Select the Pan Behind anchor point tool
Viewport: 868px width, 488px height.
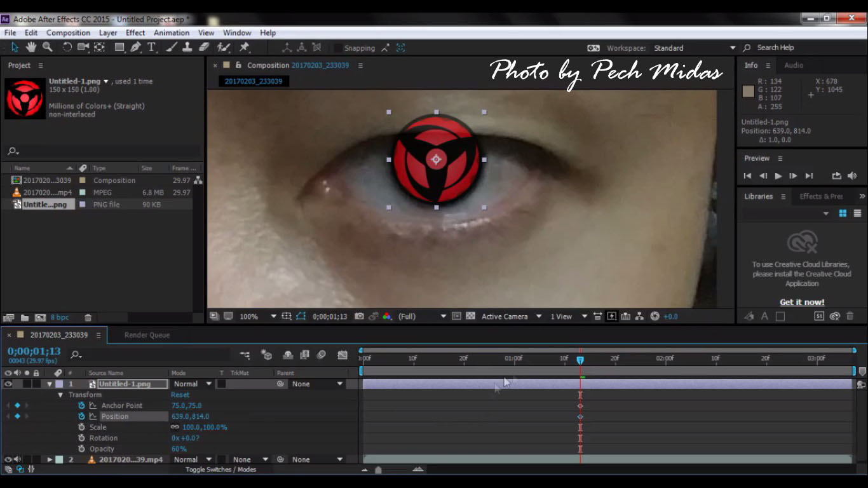pos(100,47)
